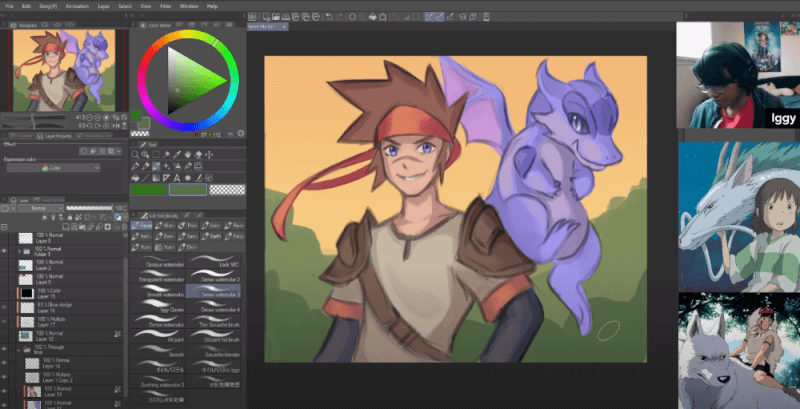Click the Lock layer padlock icon
Viewport: 800px width, 409px height.
[70, 217]
